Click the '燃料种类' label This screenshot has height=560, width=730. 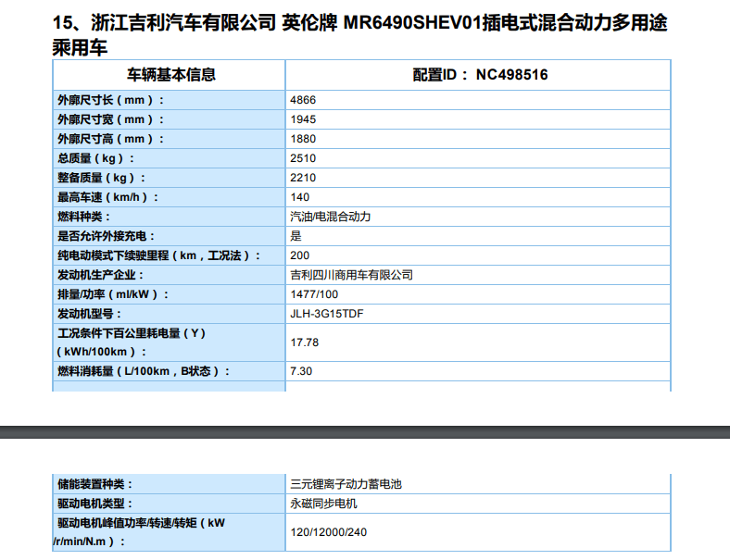[83, 217]
